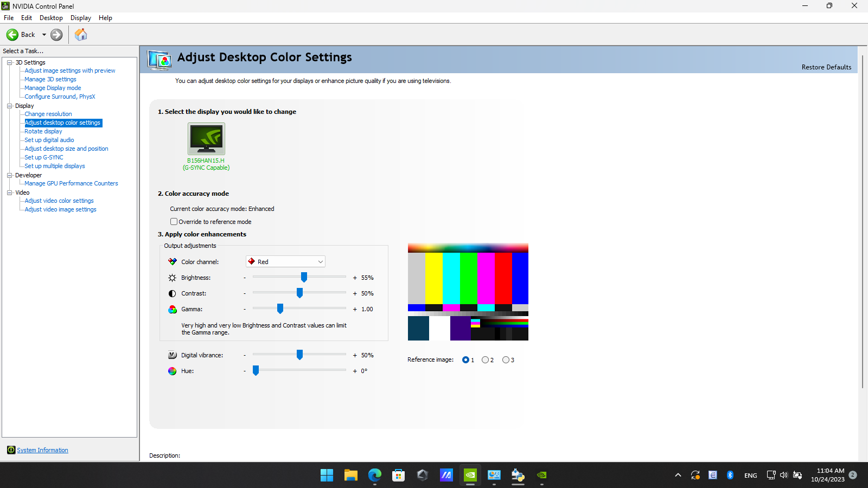This screenshot has width=868, height=488.
Task: Open Rotate display task
Action: 43,131
